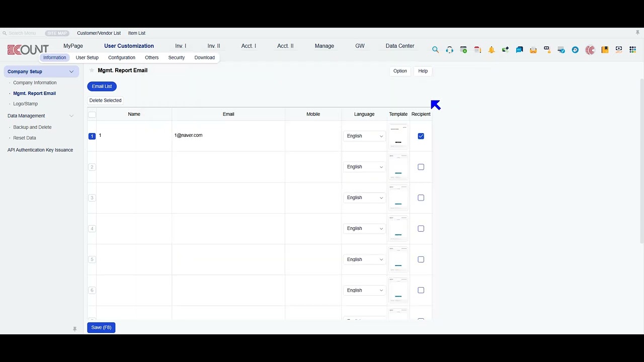This screenshot has height=362, width=644.
Task: Click the favorite star beside Mgmt. Report Email
Action: point(92,70)
